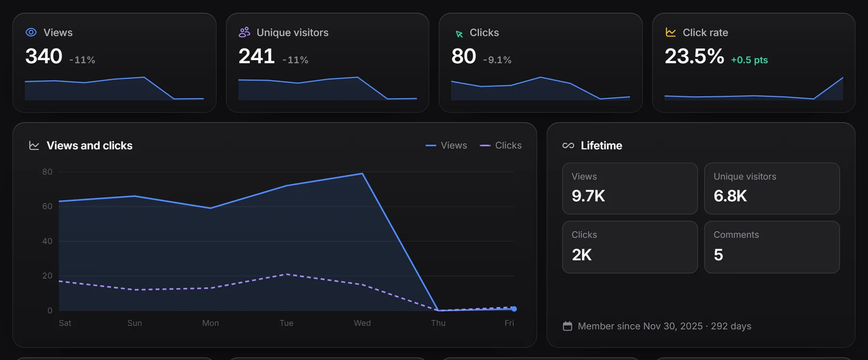868x360 pixels.
Task: Click the -9.1% change under Clicks
Action: (x=497, y=60)
